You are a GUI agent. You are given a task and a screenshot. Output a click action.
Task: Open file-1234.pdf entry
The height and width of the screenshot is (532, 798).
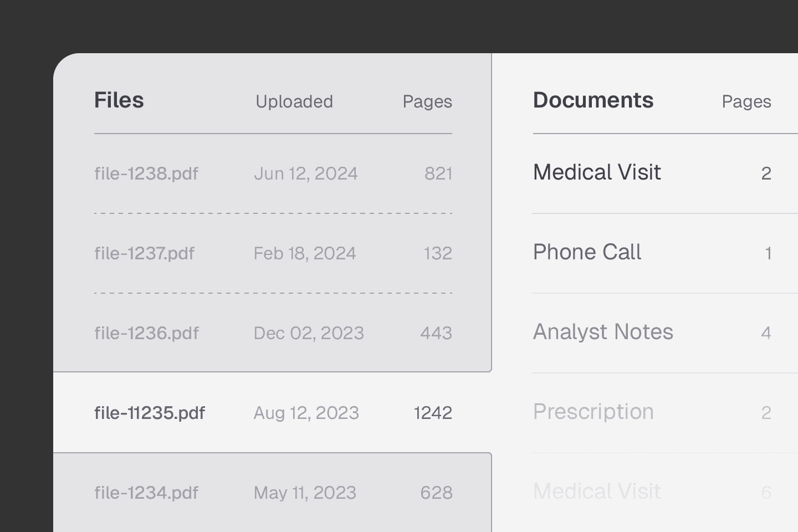273,493
